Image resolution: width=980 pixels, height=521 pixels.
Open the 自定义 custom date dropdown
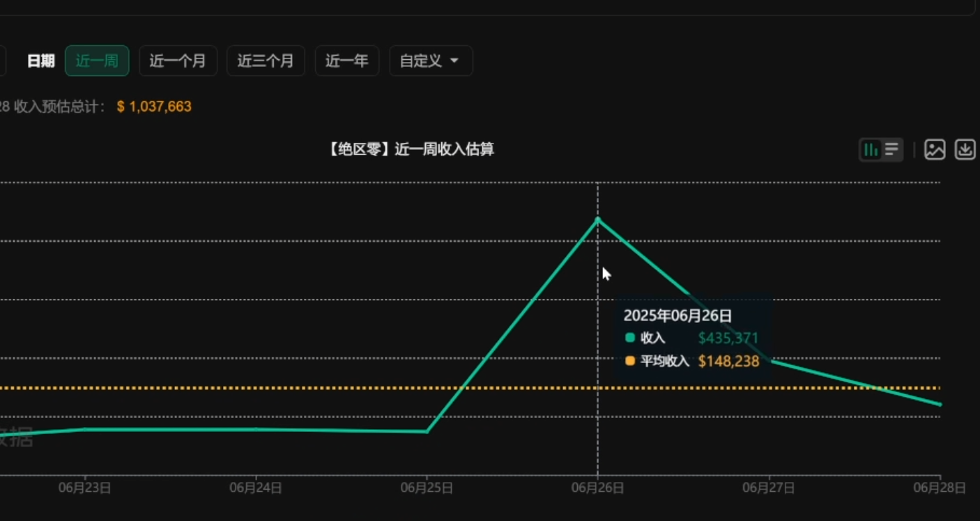pos(431,61)
